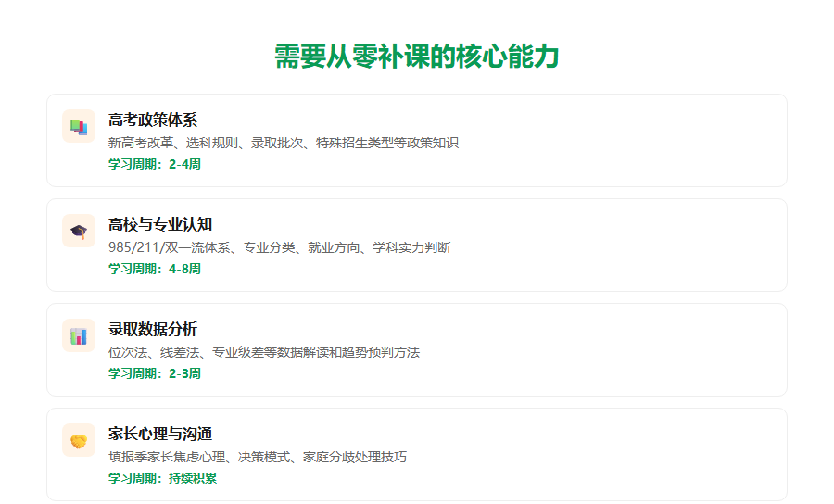Click the heading 需要从零补课的核心能力
Image resolution: width=834 pixels, height=504 pixels.
[x=416, y=57]
